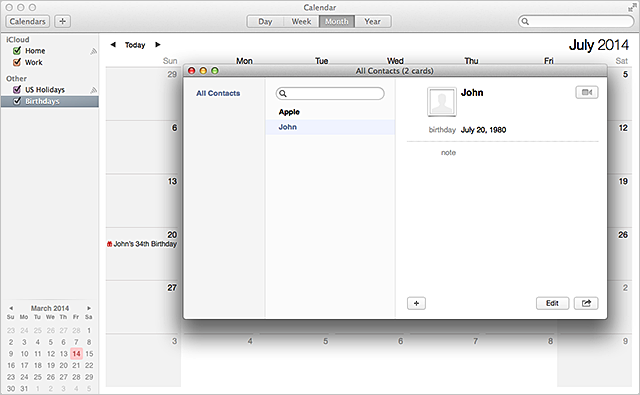Viewport: 640px width, 395px height.
Task: Toggle the Home calendar checkbox
Action: [17, 51]
